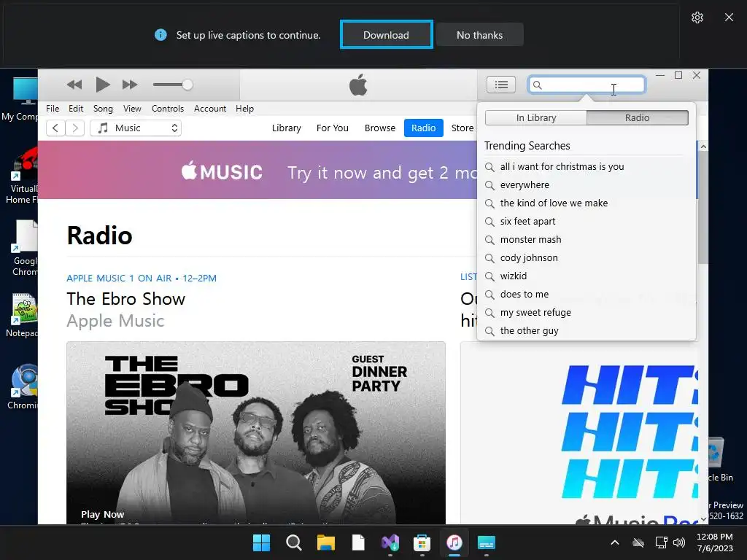Skip ahead with the fast-forward button
Viewport: 747px width, 560px height.
(130, 85)
